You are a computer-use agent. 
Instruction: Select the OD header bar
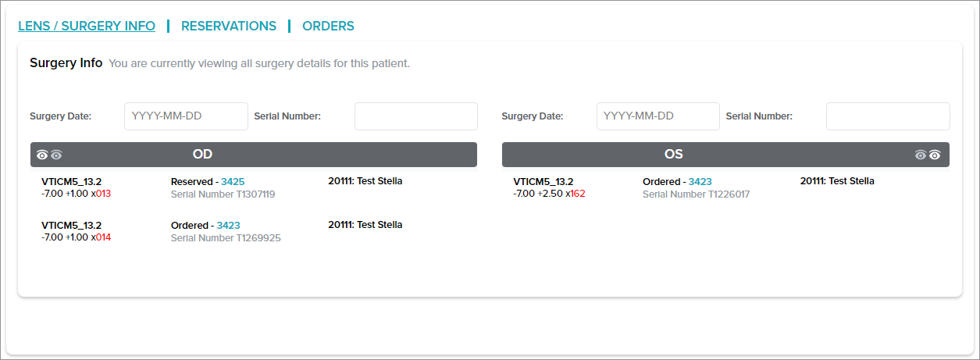point(253,155)
